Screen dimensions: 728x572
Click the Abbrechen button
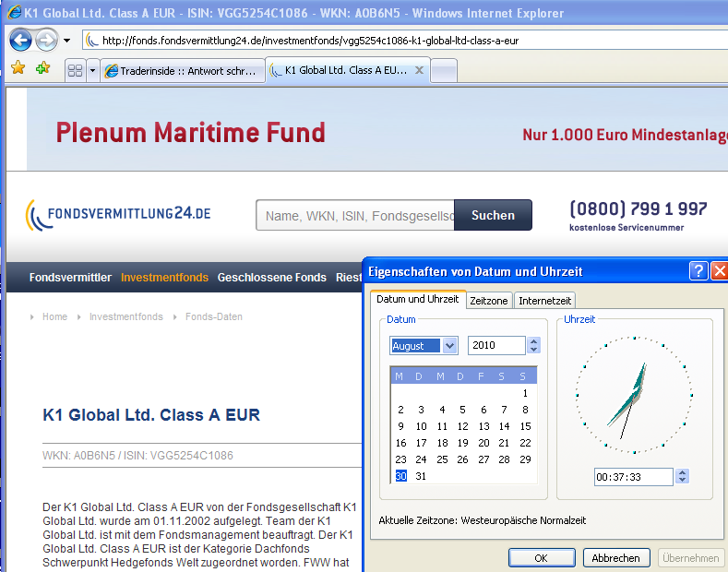point(615,557)
